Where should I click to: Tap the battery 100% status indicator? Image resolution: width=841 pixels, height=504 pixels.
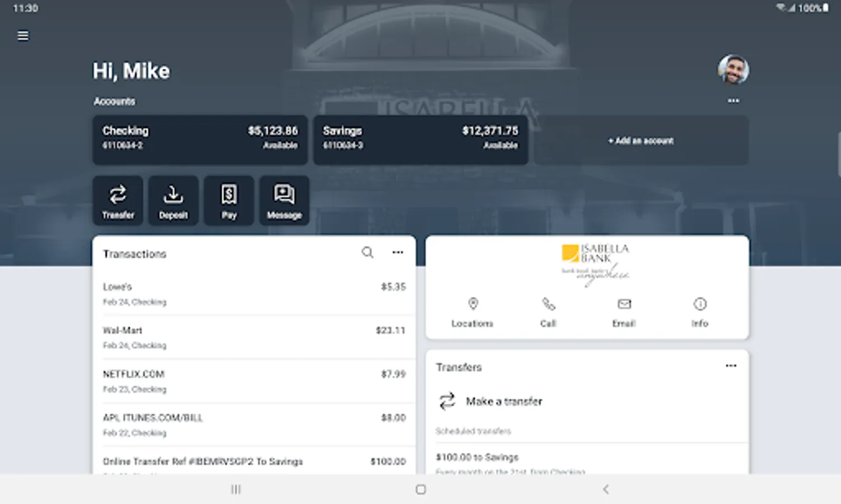tap(813, 8)
